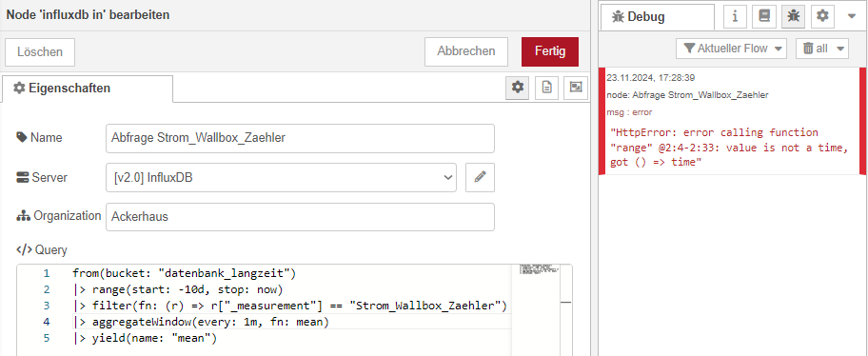
Task: Switch to Eigenschaften tab
Action: pos(87,88)
